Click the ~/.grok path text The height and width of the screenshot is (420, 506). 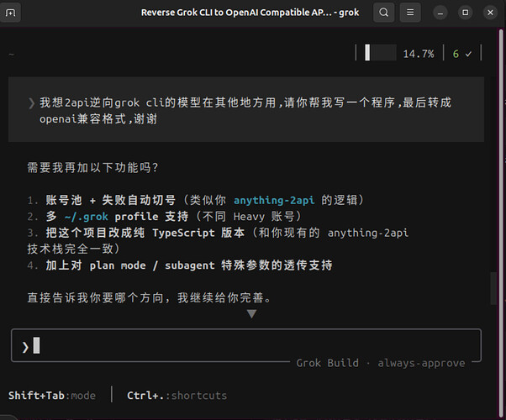click(x=87, y=217)
